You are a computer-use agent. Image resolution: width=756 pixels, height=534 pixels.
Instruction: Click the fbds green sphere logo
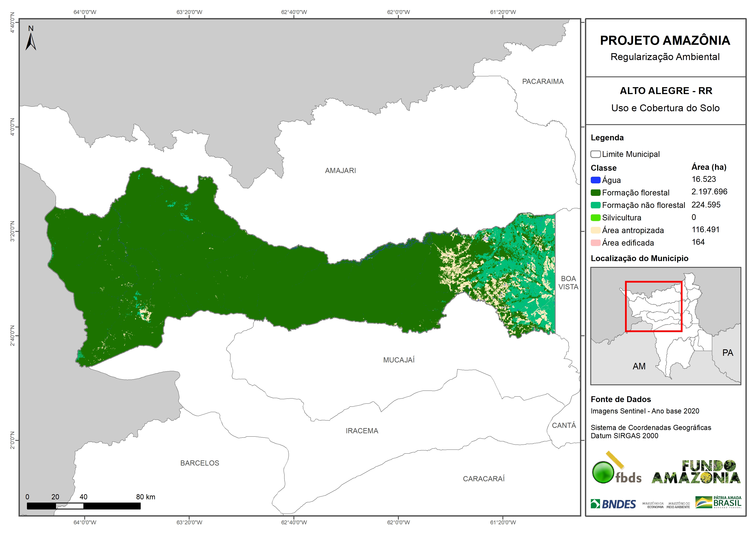point(603,472)
